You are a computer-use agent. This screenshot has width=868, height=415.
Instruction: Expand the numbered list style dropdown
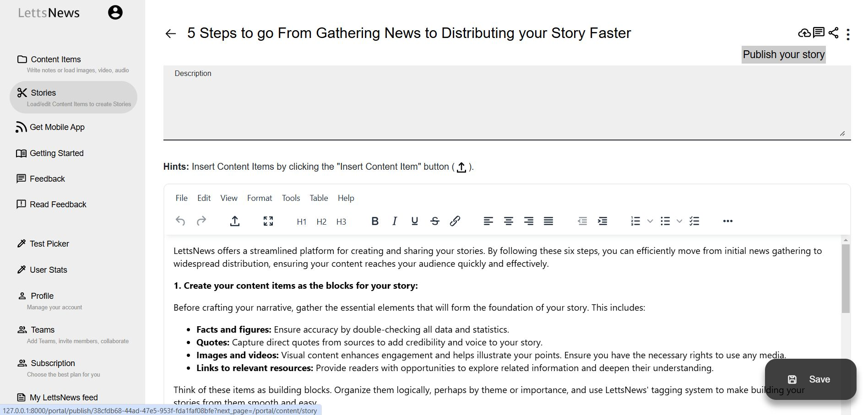pyautogui.click(x=650, y=221)
